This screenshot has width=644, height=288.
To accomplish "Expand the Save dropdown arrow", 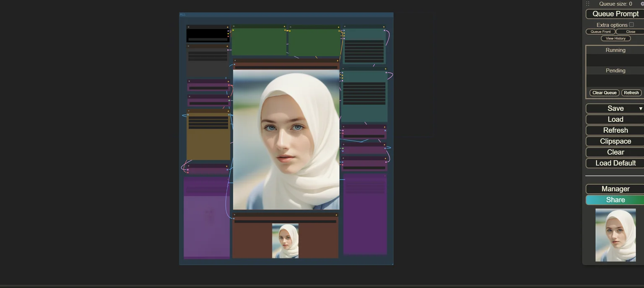I will click(641, 108).
